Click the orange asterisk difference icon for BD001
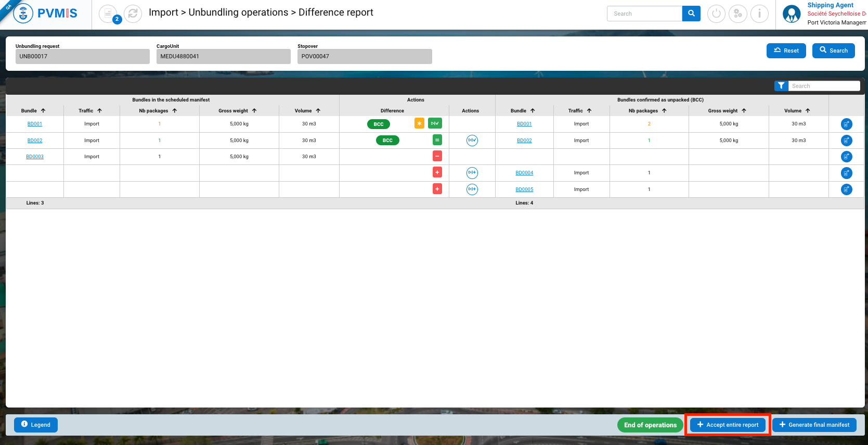Image resolution: width=868 pixels, height=445 pixels. coord(419,123)
